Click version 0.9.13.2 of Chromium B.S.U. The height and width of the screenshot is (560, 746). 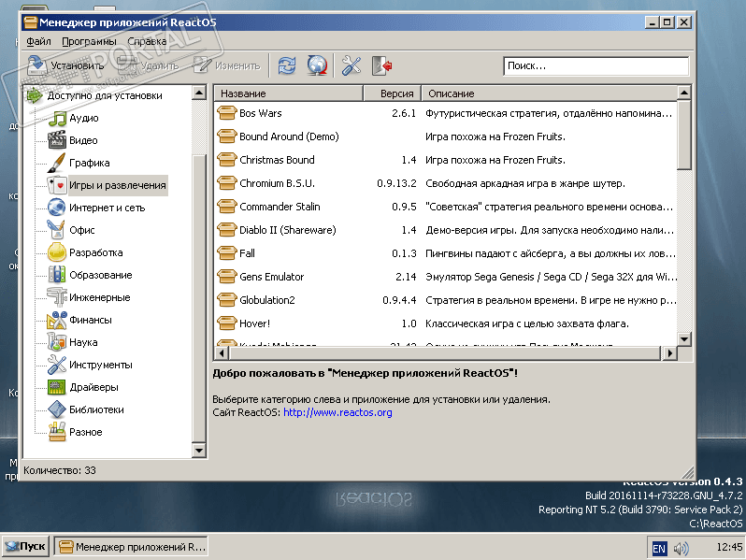click(x=396, y=183)
